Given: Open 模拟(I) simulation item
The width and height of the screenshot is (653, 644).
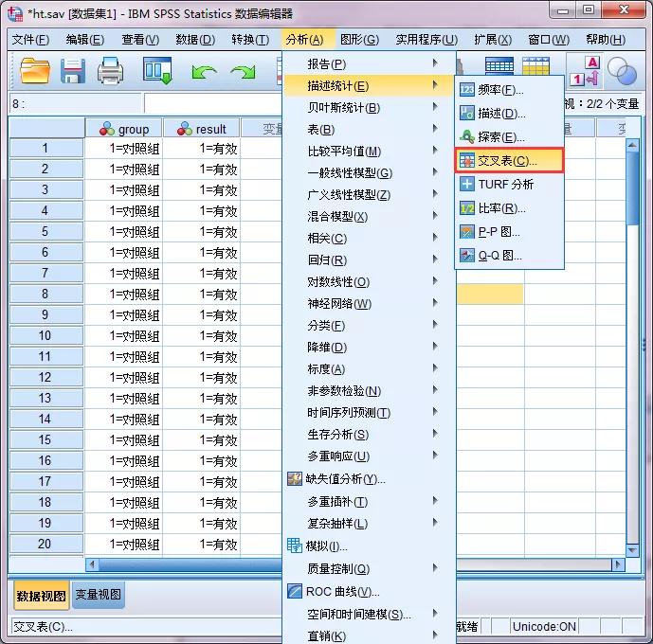Looking at the screenshot, I should 369,546.
